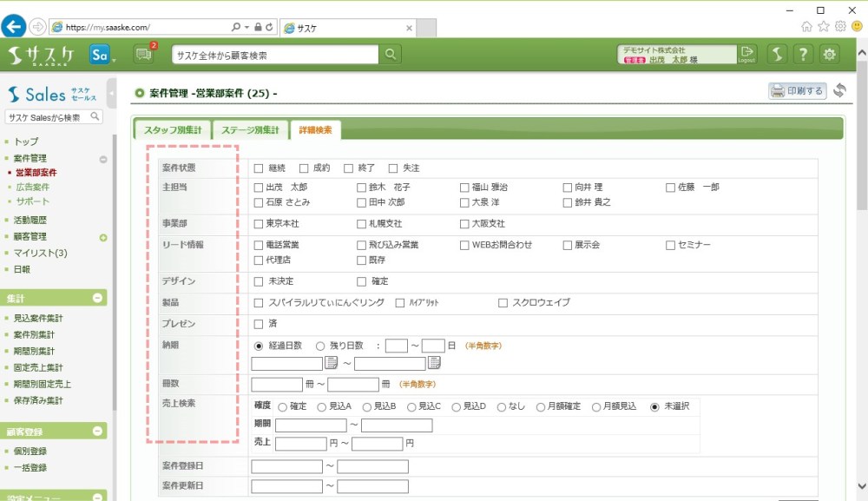Switch to the ステージ別集計 tab
The height and width of the screenshot is (501, 868).
pos(250,130)
